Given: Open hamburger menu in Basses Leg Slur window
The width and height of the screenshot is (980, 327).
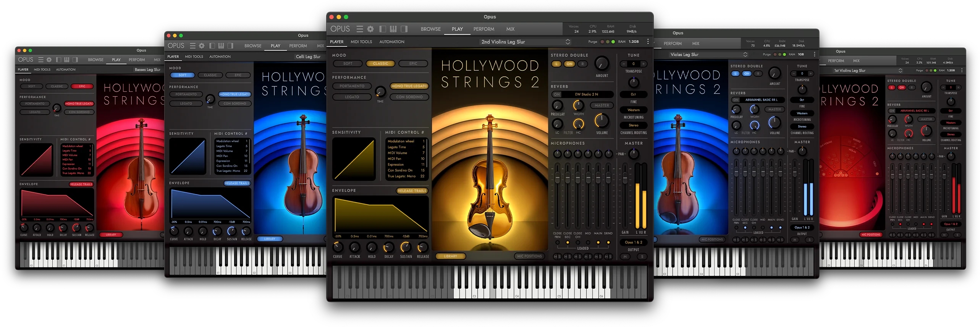Looking at the screenshot, I should pos(40,60).
